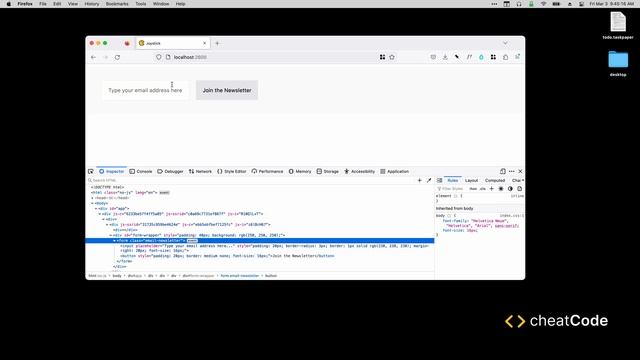This screenshot has height=360, width=640.
Task: Open the DevTools three-dots options menu
Action: point(511,171)
